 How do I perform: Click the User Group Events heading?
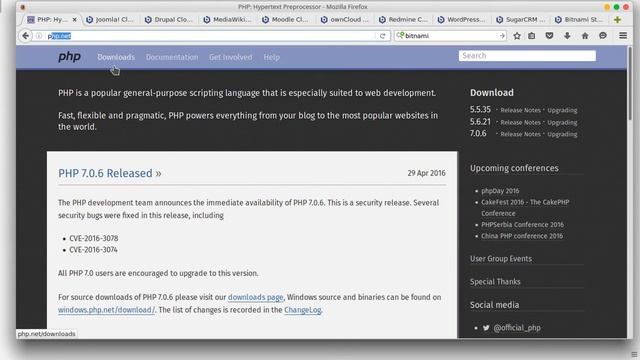click(501, 259)
